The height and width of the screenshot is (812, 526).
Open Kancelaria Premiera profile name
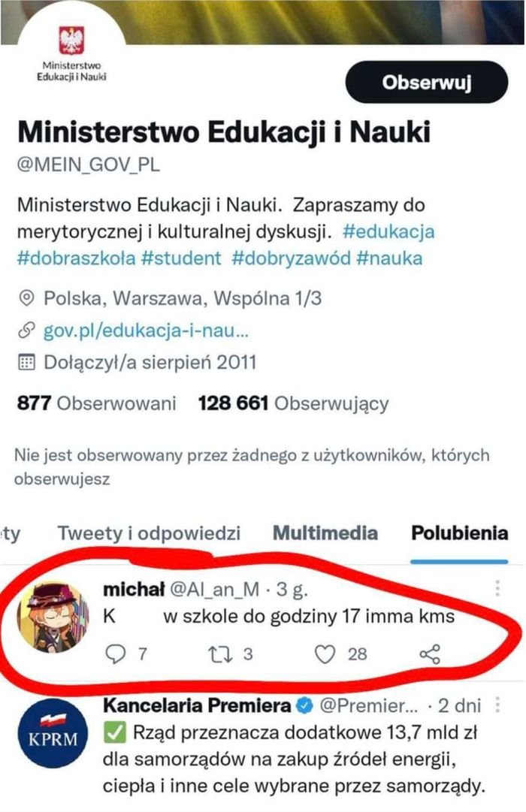tap(196, 706)
